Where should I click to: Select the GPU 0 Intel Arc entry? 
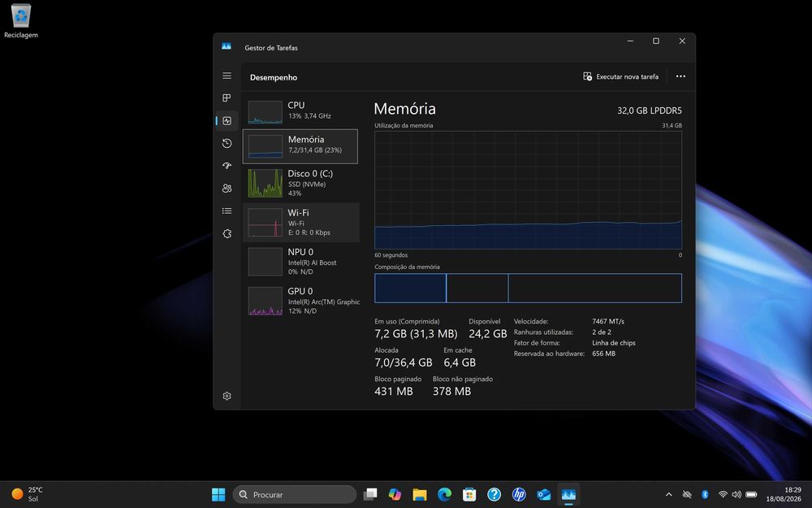pyautogui.click(x=301, y=301)
